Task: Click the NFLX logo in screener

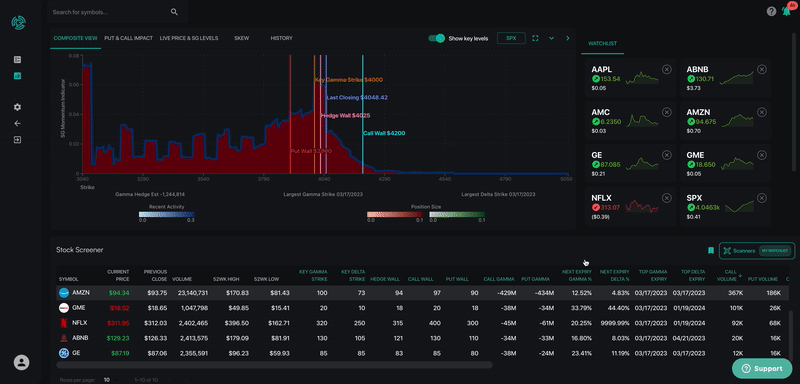Action: [64, 323]
